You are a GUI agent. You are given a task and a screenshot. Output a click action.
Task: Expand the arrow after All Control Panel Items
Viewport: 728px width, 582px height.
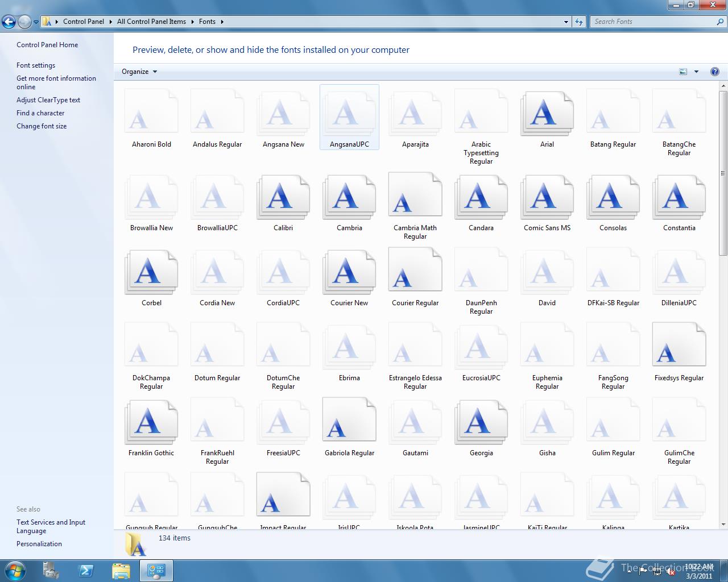click(x=192, y=22)
